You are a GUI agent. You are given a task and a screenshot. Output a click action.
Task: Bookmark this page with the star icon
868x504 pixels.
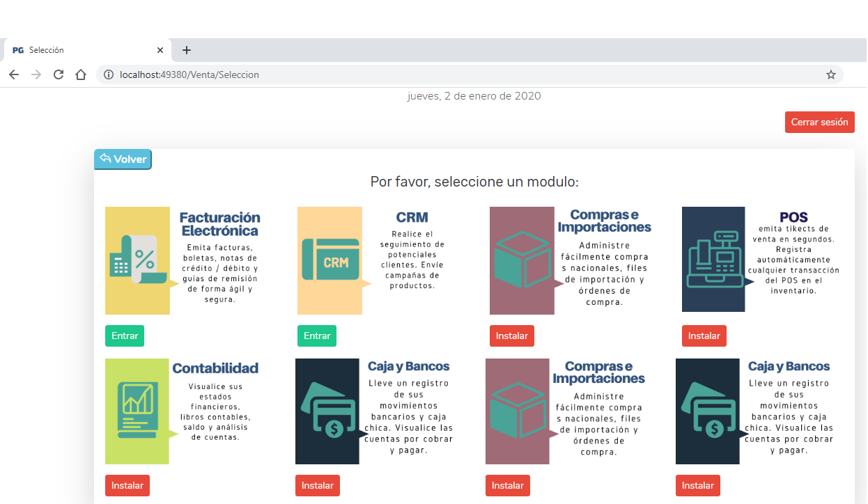coord(830,74)
